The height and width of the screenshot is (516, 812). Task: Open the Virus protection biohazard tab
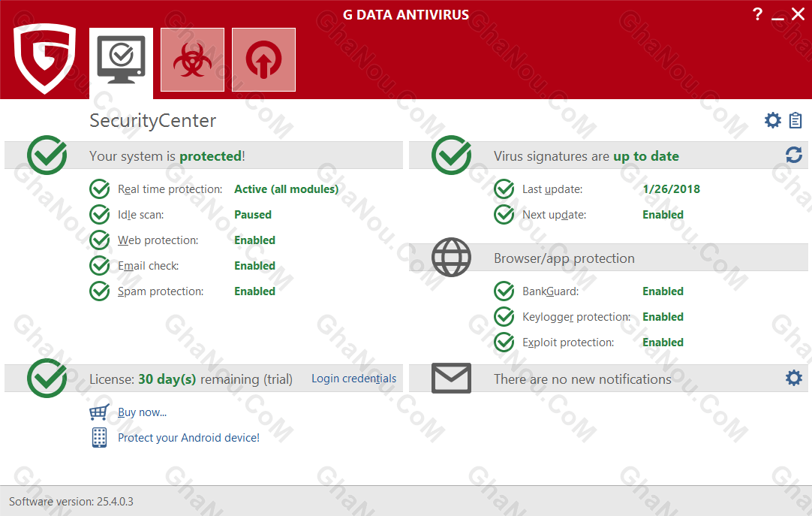coord(193,59)
